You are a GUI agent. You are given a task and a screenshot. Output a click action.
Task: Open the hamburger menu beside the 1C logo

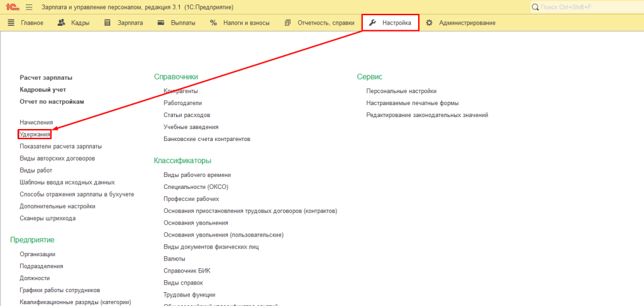(29, 8)
